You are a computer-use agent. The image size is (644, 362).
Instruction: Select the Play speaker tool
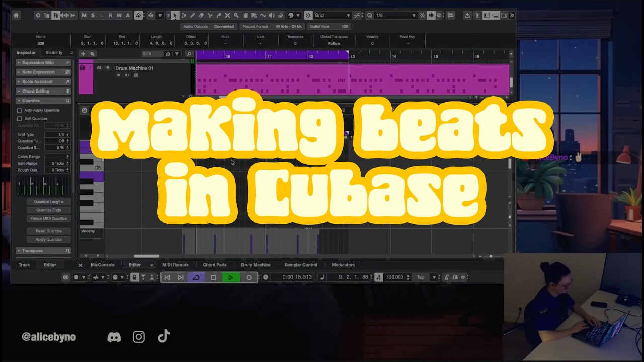click(271, 15)
